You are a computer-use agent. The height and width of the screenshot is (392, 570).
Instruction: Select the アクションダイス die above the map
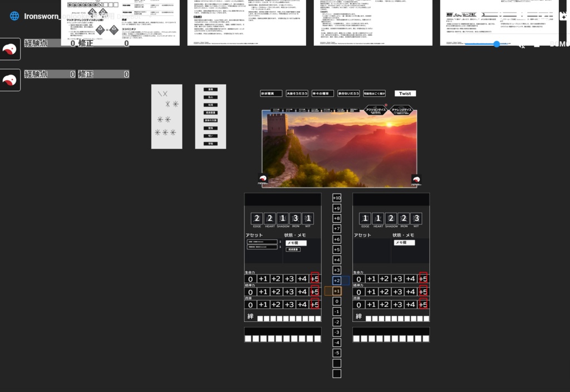tap(375, 110)
